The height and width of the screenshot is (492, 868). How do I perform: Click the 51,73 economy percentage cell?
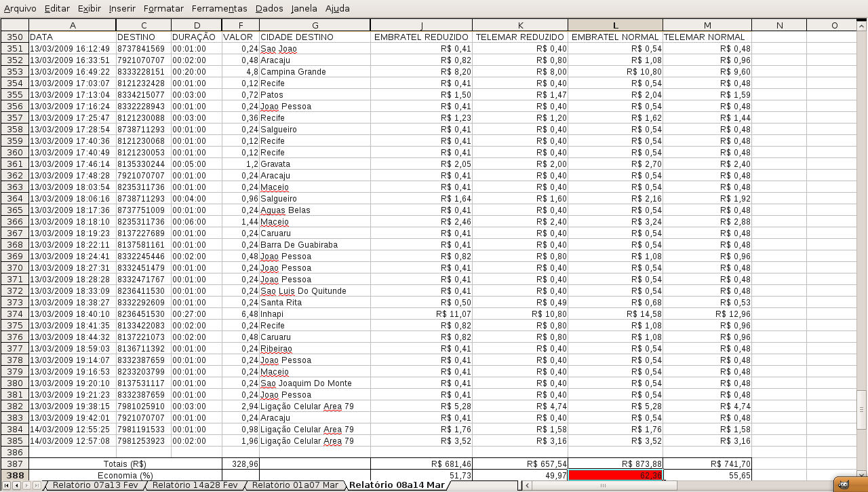421,475
